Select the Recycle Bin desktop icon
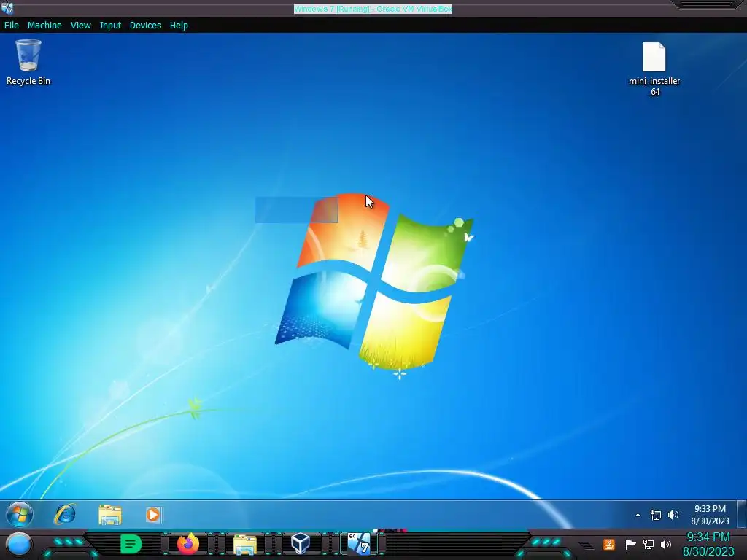Viewport: 747px width, 560px height. coord(28,63)
